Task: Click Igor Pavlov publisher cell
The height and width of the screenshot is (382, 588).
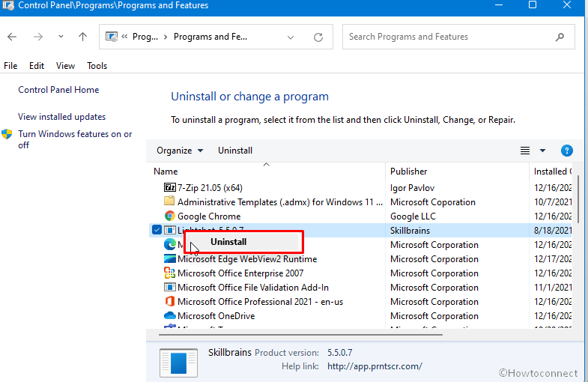Action: coord(412,188)
